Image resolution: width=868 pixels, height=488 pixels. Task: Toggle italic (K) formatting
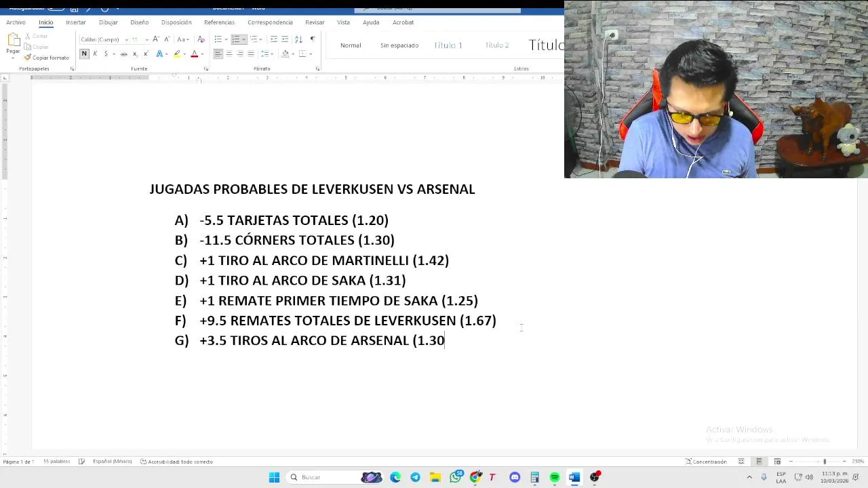[x=95, y=54]
